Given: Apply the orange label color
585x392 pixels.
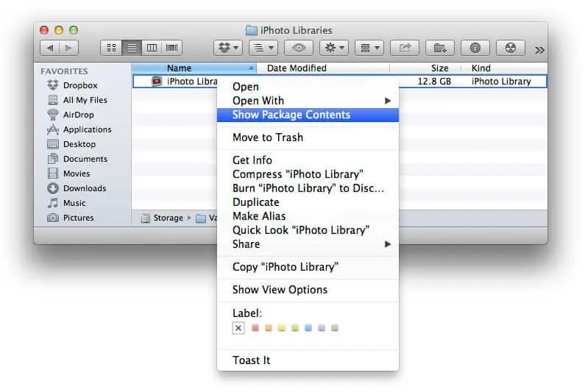Looking at the screenshot, I should pyautogui.click(x=269, y=328).
